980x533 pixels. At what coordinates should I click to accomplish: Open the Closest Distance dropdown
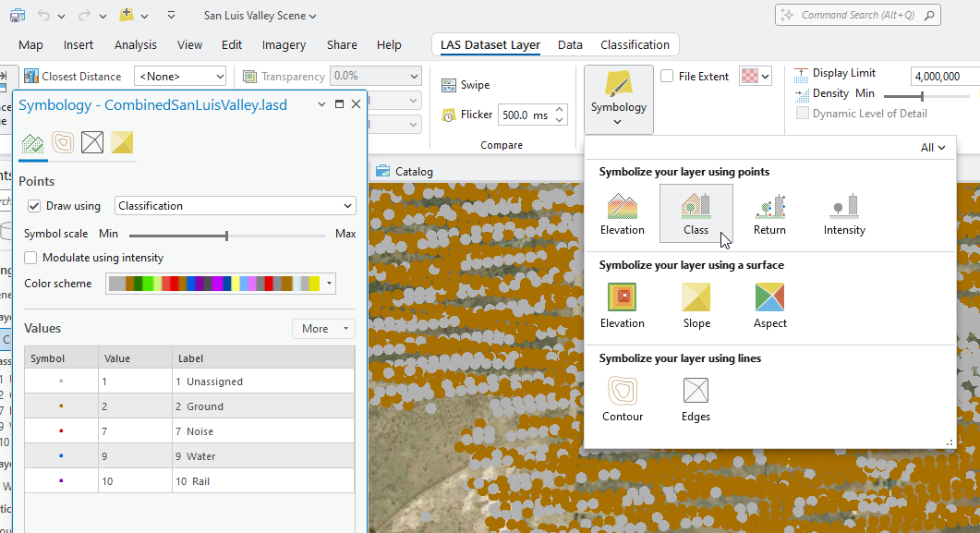pyautogui.click(x=180, y=77)
